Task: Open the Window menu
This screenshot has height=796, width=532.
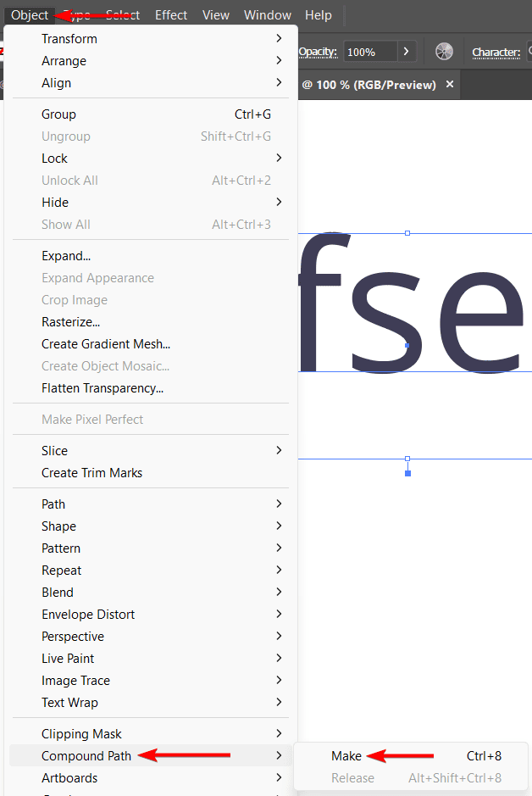Action: [x=267, y=15]
